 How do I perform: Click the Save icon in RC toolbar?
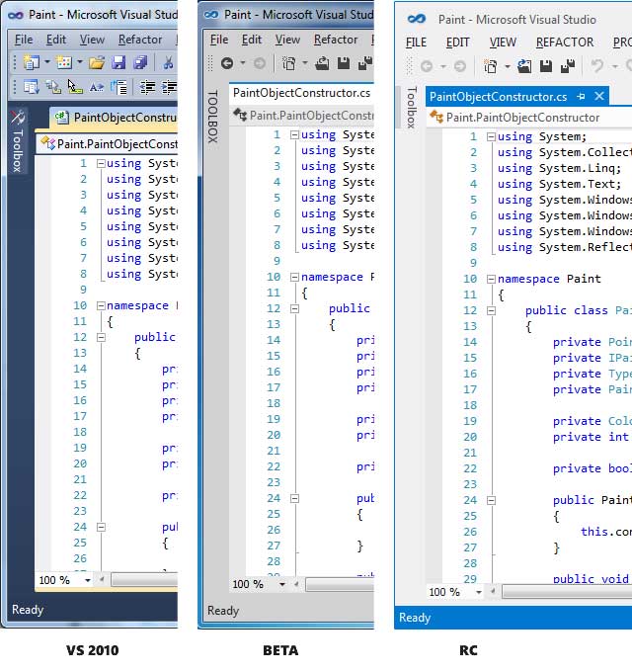pos(546,66)
